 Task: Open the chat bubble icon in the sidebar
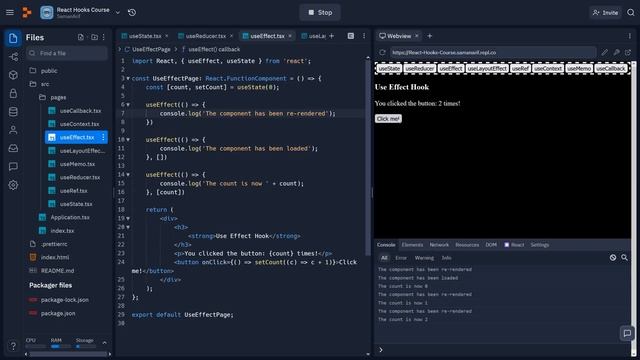(x=13, y=167)
